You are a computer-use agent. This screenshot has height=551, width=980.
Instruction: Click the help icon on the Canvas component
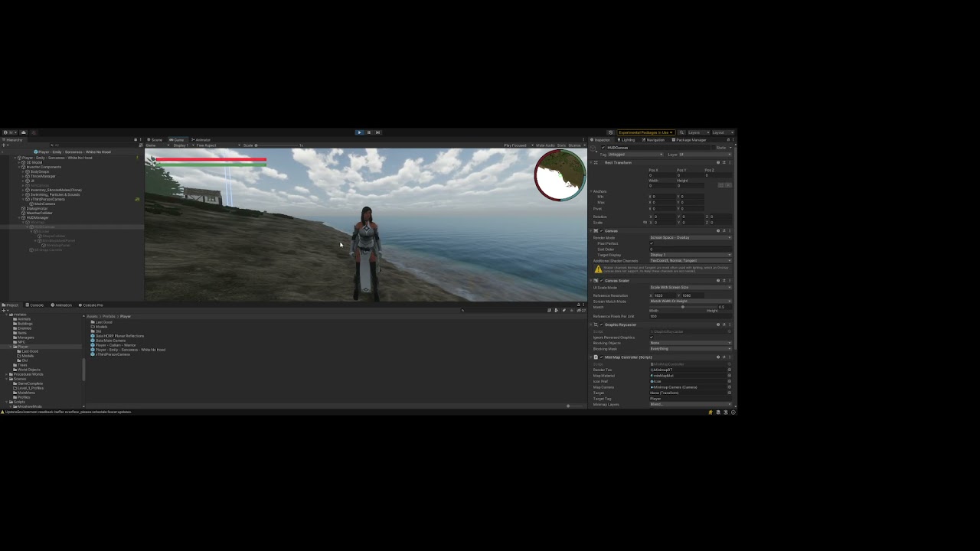point(718,230)
